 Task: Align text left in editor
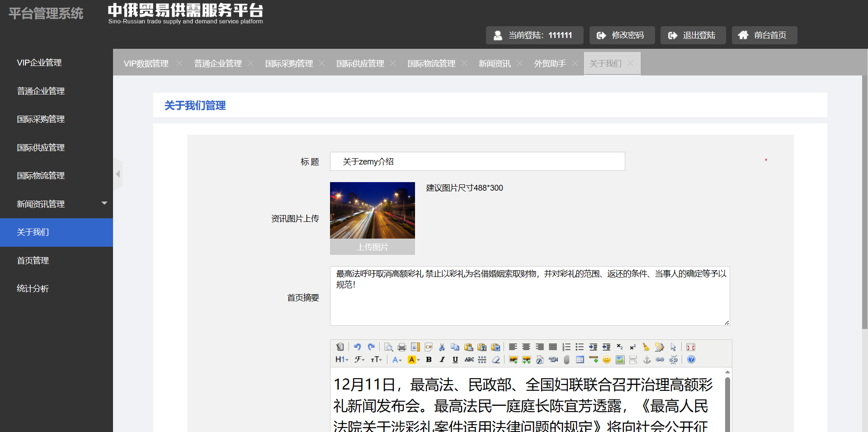(x=513, y=347)
